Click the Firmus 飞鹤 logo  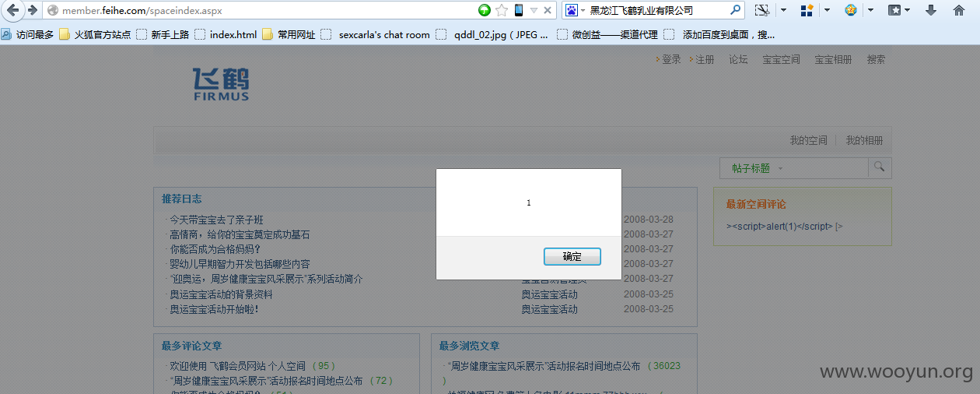(x=221, y=84)
